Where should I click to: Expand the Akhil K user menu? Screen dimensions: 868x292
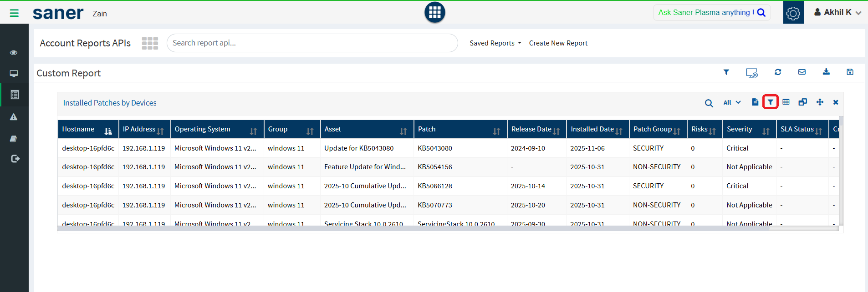pyautogui.click(x=837, y=13)
